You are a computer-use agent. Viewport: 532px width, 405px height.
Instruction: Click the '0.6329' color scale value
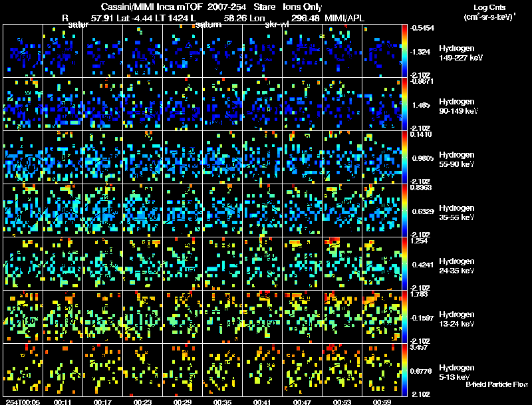[x=423, y=211]
